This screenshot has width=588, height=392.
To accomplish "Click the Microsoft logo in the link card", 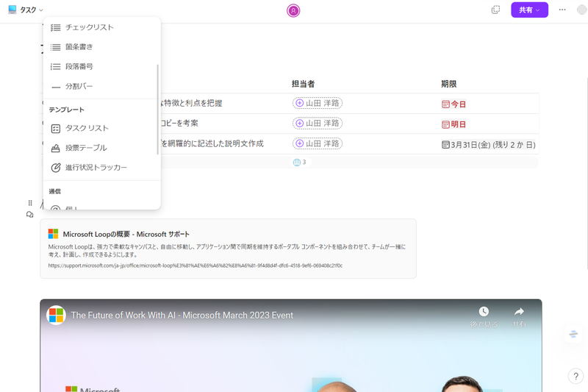I will coord(53,234).
